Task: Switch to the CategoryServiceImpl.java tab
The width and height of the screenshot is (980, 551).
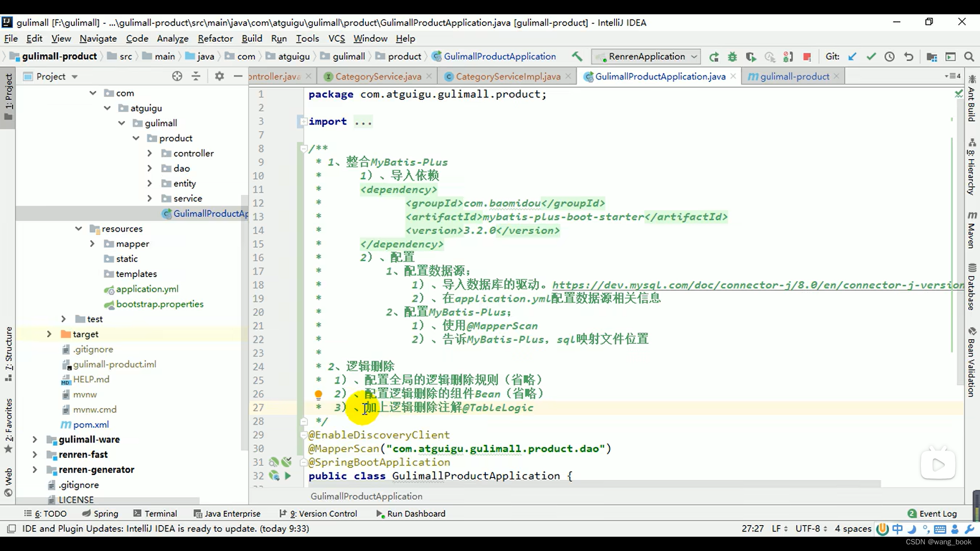Action: pyautogui.click(x=507, y=77)
